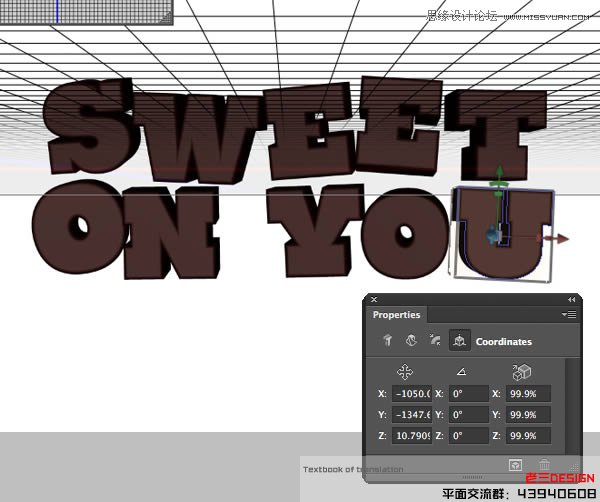Click the trash delete icon in Properties
The width and height of the screenshot is (600, 502).
tap(544, 465)
